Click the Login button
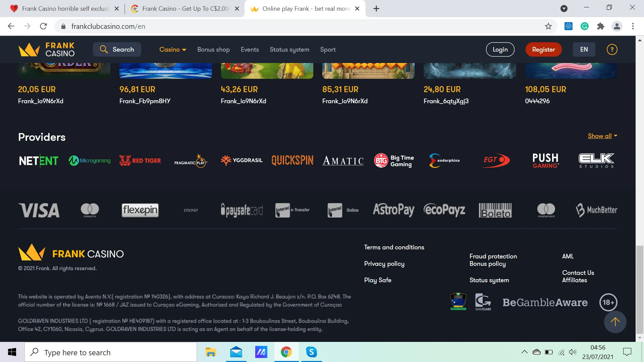This screenshot has width=644, height=362. 500,50
